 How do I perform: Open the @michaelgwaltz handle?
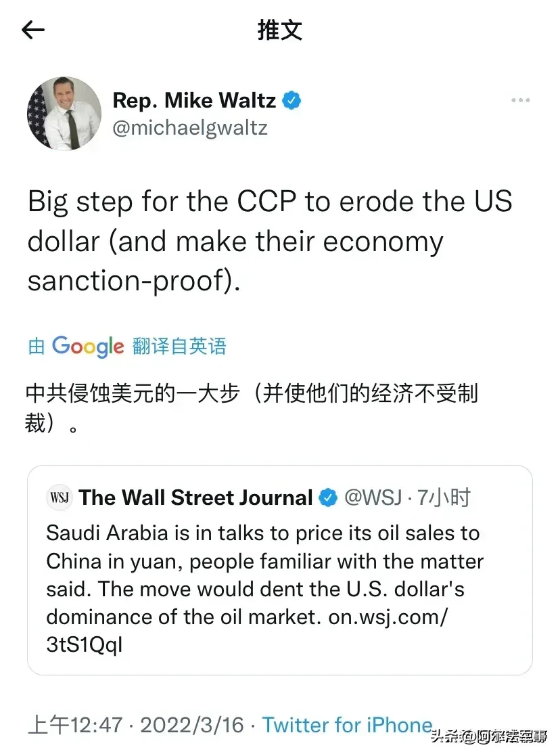point(190,128)
